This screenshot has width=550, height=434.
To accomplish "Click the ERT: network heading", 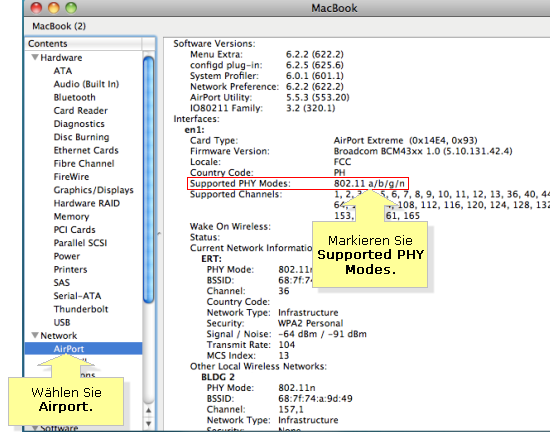I will [x=212, y=259].
